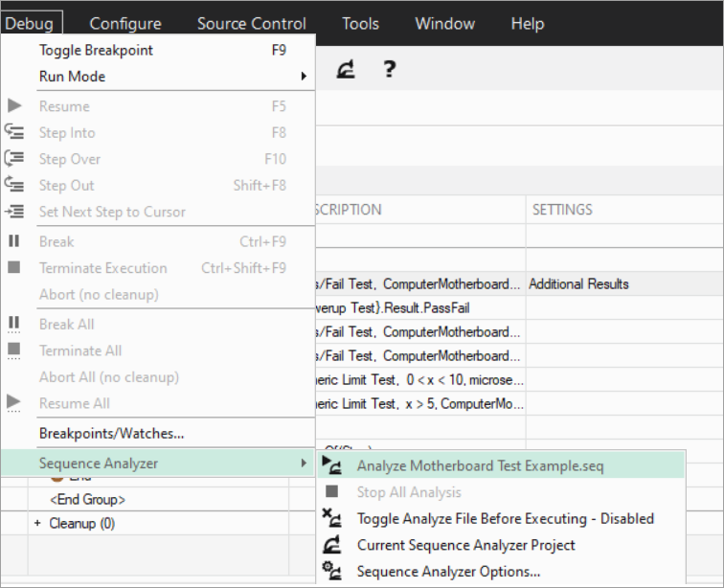
Task: Select Toggle Breakpoint menu entry
Action: (x=158, y=50)
